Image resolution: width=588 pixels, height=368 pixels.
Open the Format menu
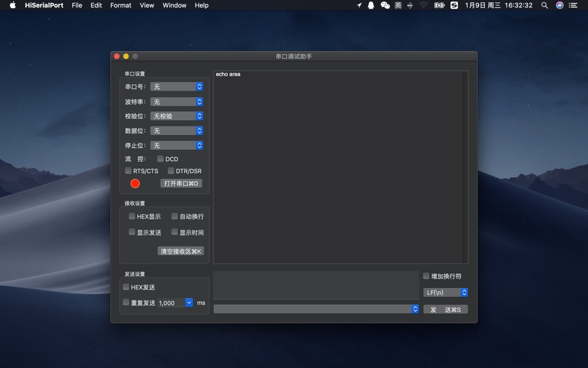click(x=121, y=5)
